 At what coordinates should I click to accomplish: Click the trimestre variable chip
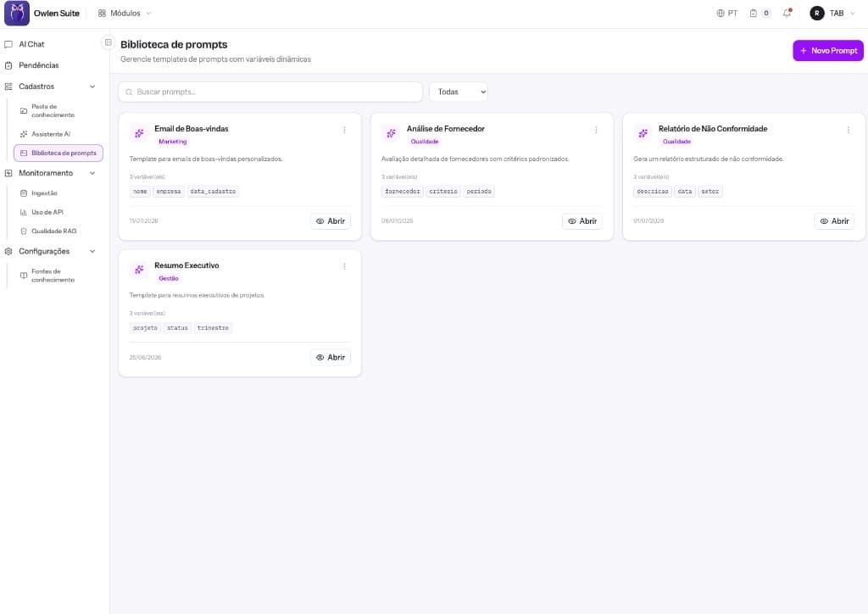pos(213,328)
